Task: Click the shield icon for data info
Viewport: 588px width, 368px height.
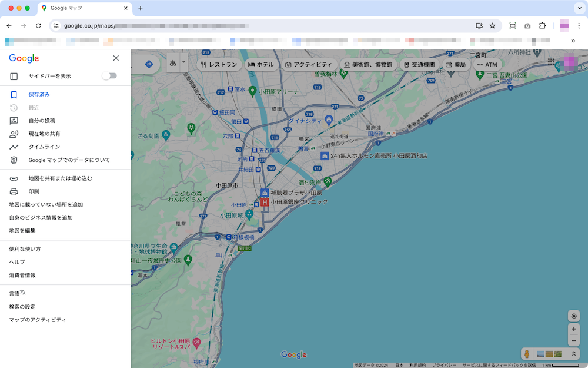Action: tap(14, 160)
